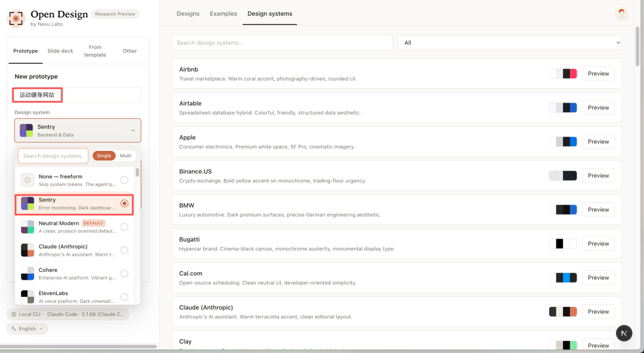Click the Claude (Anthropic) palette icon in dropdown

(x=27, y=250)
